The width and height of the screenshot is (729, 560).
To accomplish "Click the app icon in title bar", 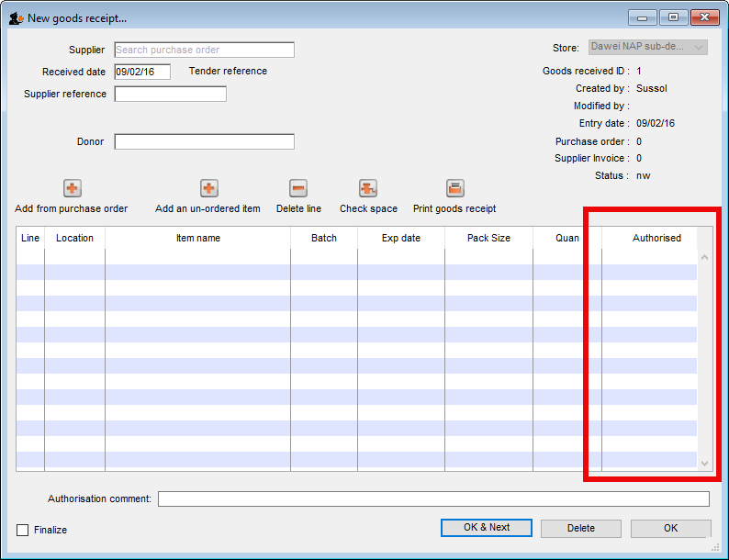I will [16, 17].
